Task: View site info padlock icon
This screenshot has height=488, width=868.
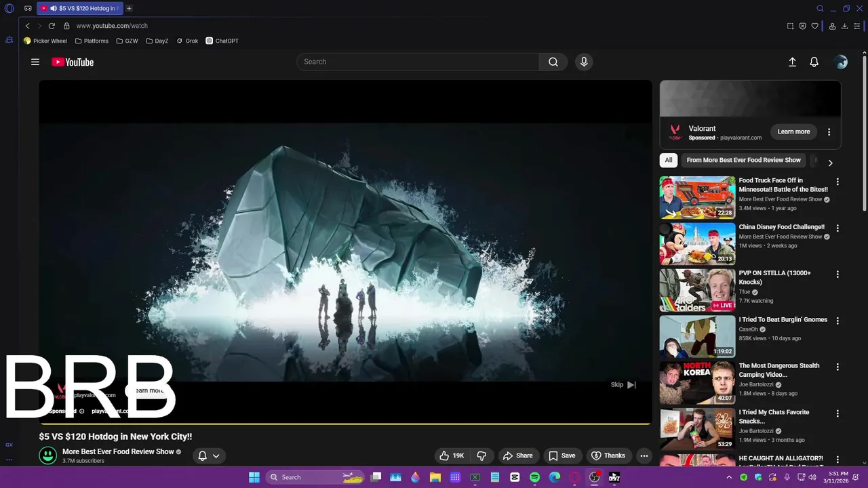Action: coord(66,26)
